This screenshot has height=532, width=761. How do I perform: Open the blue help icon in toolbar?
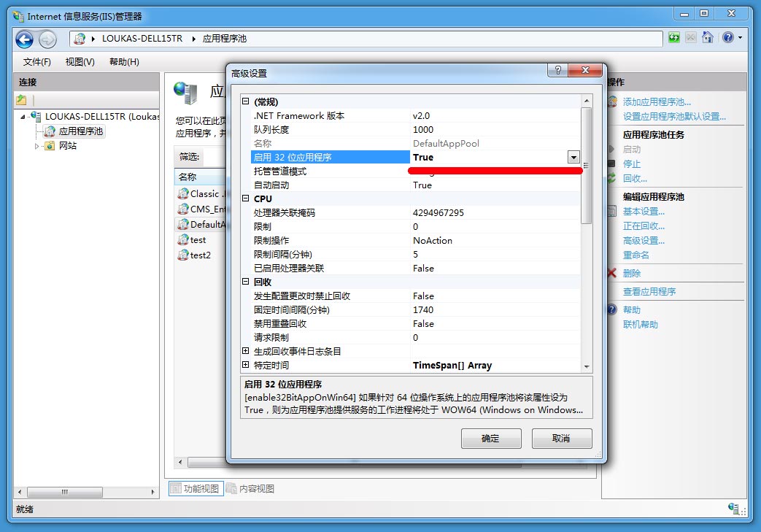point(728,37)
